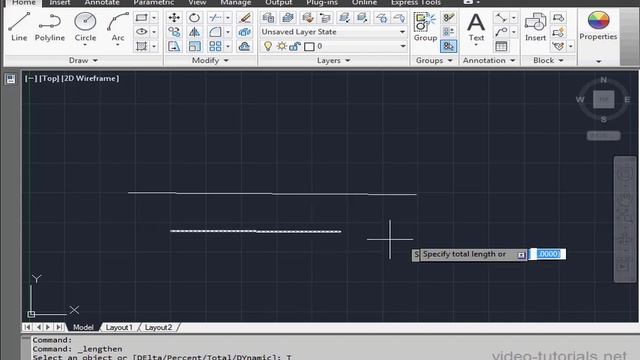Click the [2D Wireframe] visual style label
The width and height of the screenshot is (640, 360).
tap(90, 78)
